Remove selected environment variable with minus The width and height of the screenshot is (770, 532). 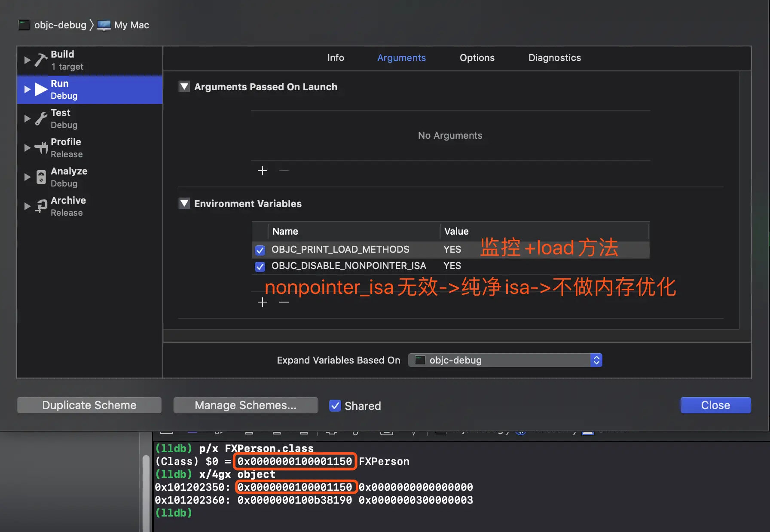point(284,302)
